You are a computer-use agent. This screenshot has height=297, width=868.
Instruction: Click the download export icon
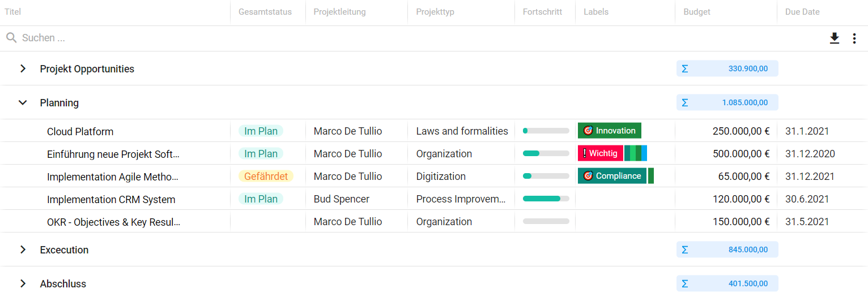coord(834,38)
